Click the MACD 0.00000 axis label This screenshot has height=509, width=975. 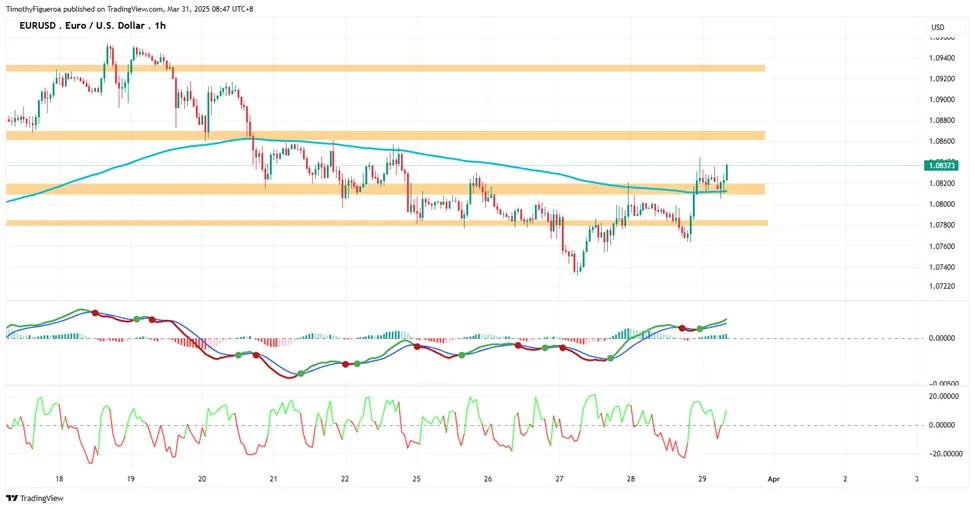click(942, 338)
